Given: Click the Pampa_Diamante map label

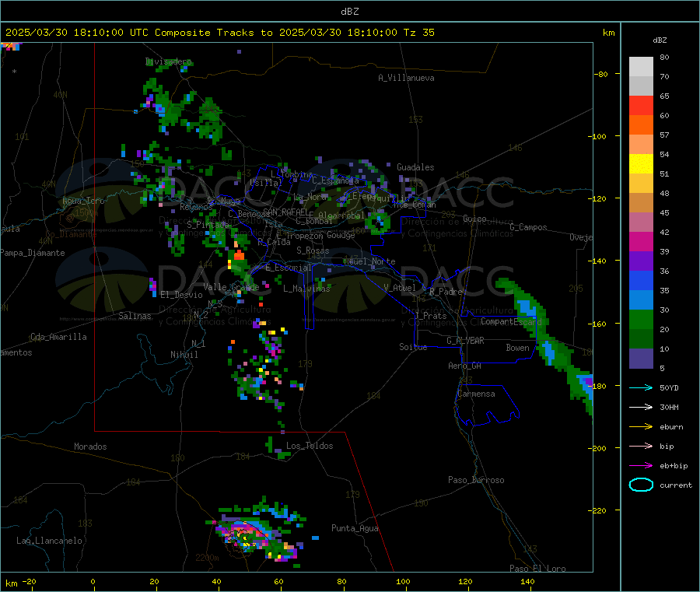Looking at the screenshot, I should (32, 253).
